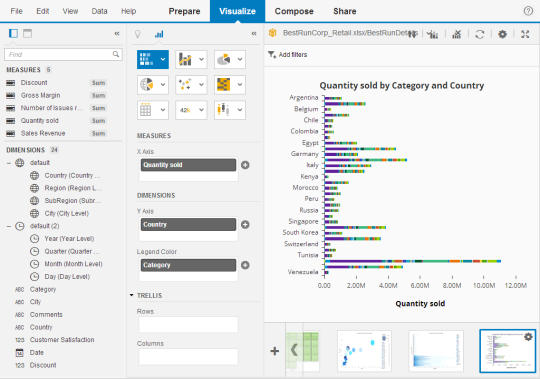Collapse the data panel with double chevron
This screenshot has height=379, width=540.
(117, 33)
